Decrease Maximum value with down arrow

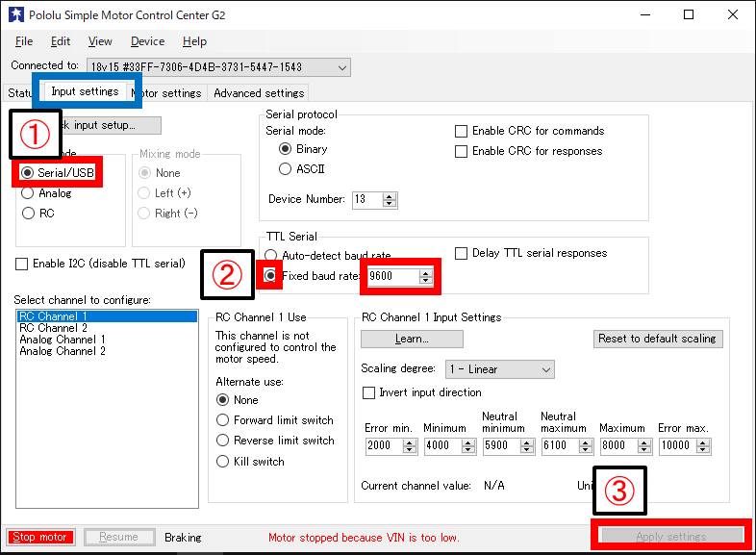(644, 450)
